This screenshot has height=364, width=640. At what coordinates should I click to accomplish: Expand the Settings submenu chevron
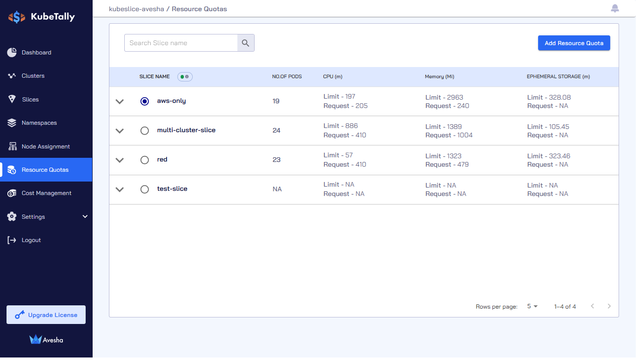85,216
